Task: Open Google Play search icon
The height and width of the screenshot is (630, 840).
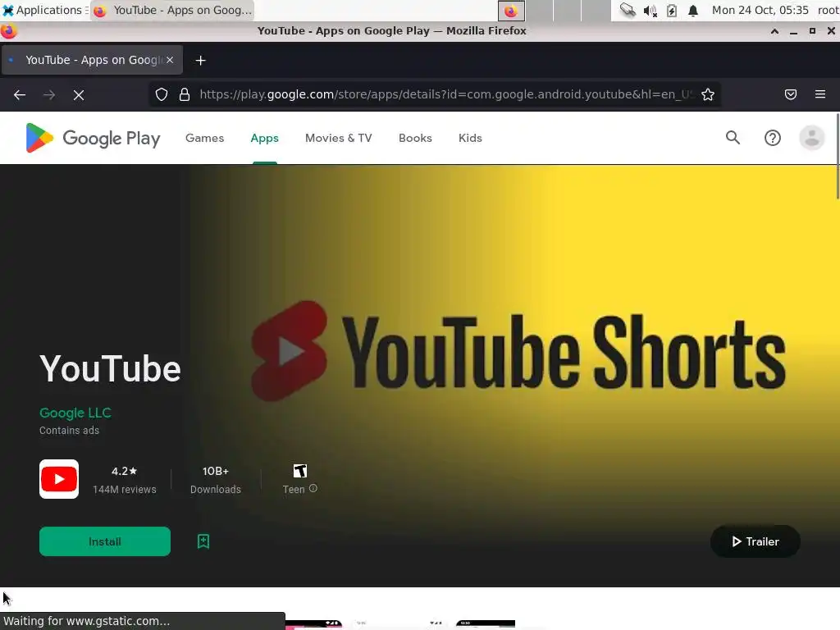Action: [x=733, y=138]
